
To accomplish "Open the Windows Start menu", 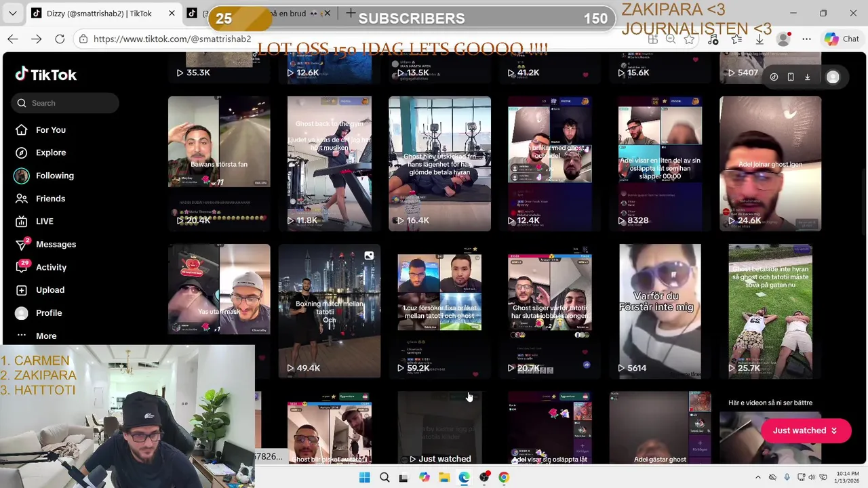I will pos(363,477).
